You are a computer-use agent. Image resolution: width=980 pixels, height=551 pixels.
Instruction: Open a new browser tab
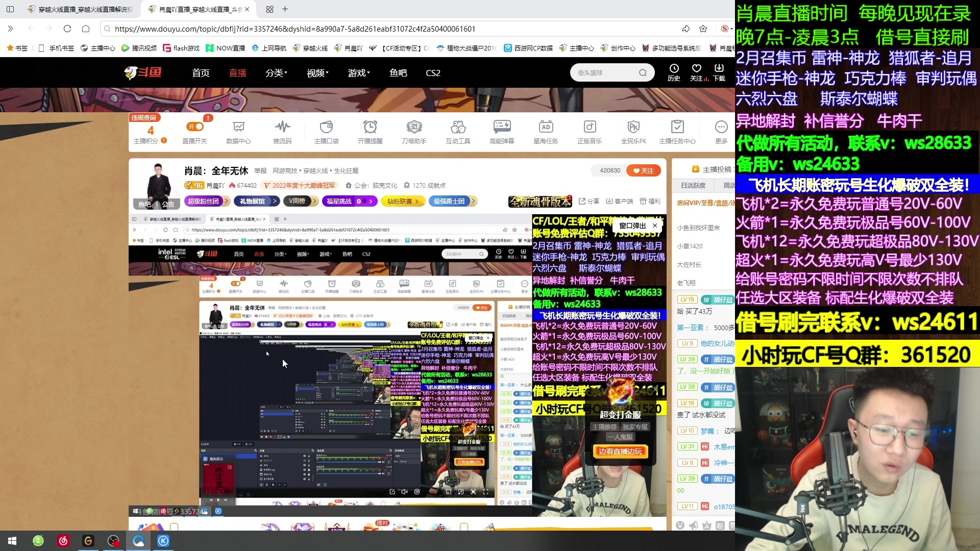pyautogui.click(x=285, y=9)
